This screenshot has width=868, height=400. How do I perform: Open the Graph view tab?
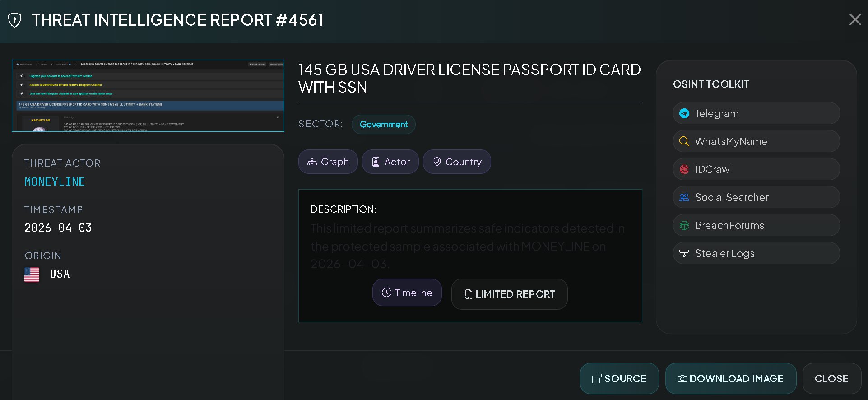tap(328, 162)
